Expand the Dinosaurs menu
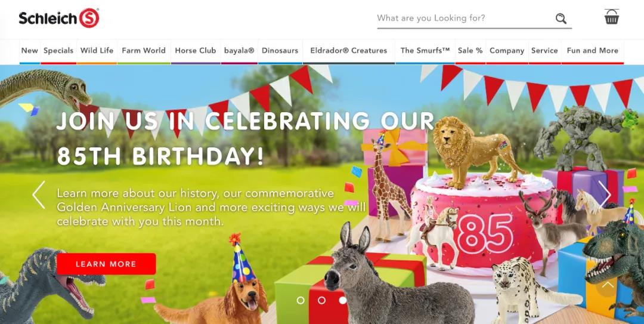 280,51
